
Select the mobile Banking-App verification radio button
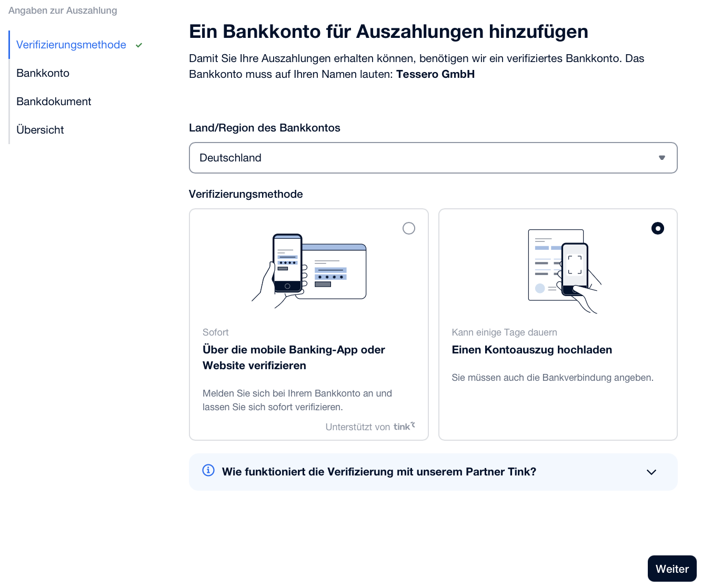pyautogui.click(x=409, y=228)
